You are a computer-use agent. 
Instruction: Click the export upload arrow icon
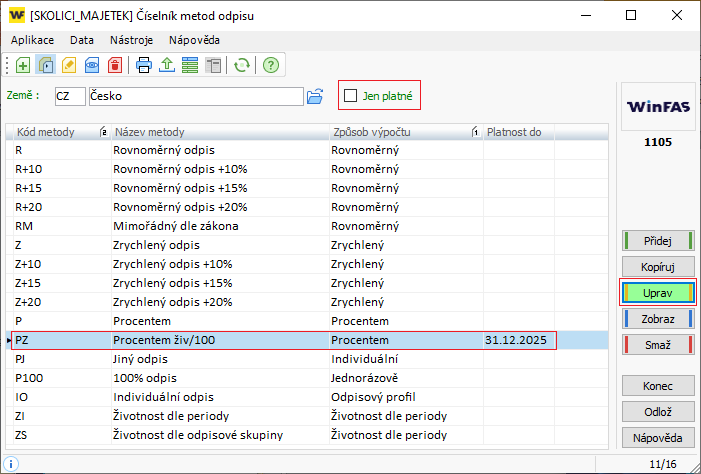click(166, 66)
